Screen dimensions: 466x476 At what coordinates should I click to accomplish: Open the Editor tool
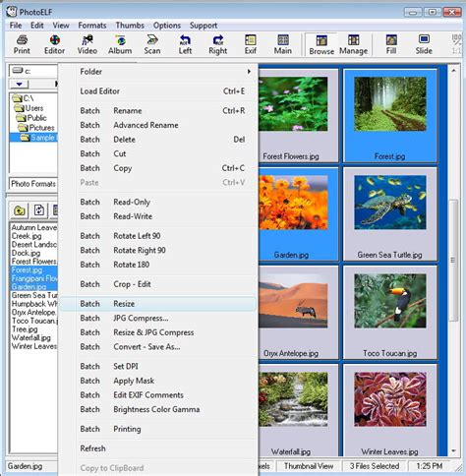point(54,44)
